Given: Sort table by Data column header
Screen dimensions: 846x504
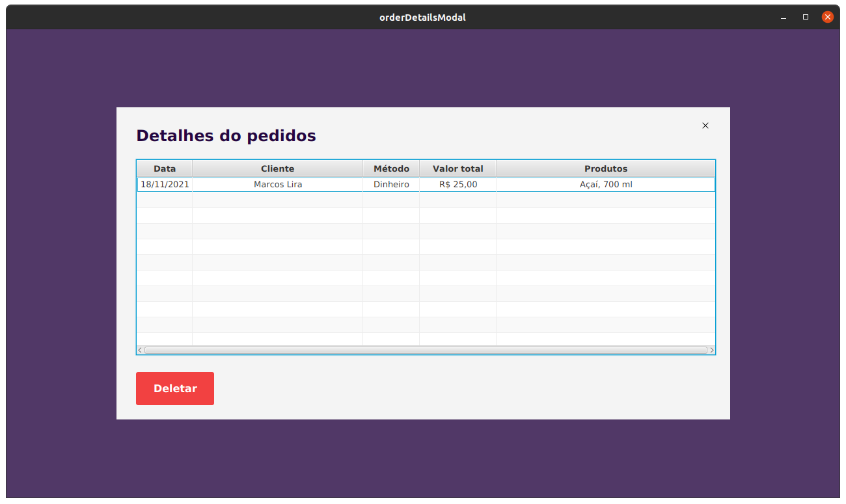Looking at the screenshot, I should click(165, 168).
